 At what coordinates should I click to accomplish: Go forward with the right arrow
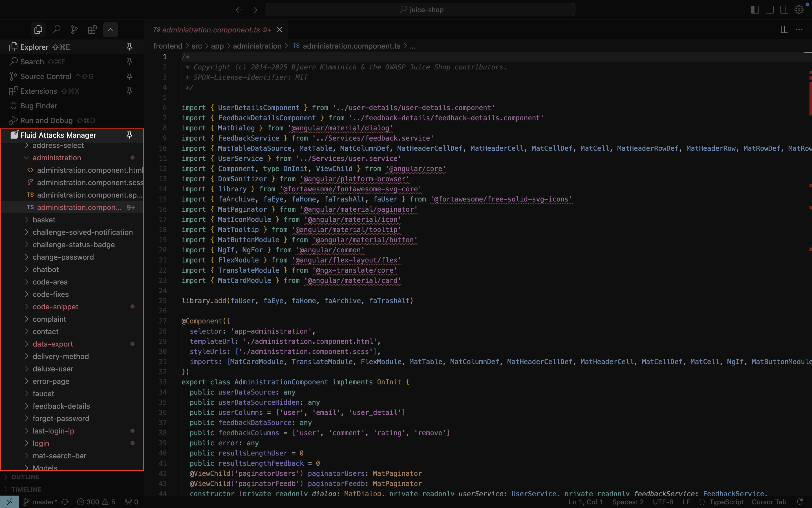254,10
